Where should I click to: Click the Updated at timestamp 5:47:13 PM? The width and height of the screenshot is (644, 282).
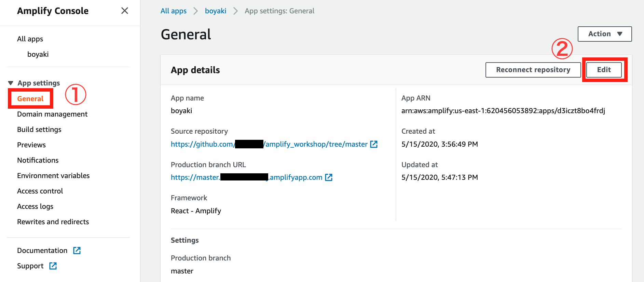(x=440, y=177)
